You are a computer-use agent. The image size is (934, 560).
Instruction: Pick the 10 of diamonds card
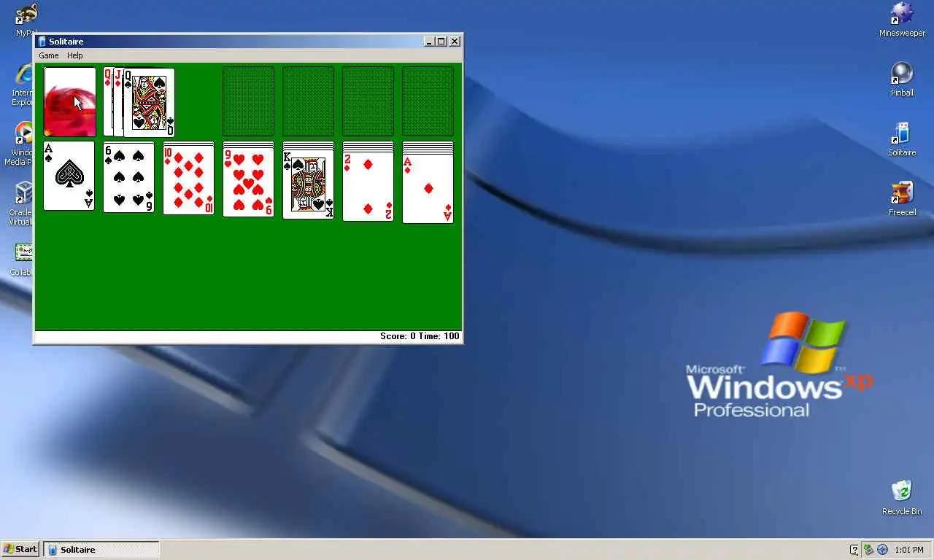point(189,179)
